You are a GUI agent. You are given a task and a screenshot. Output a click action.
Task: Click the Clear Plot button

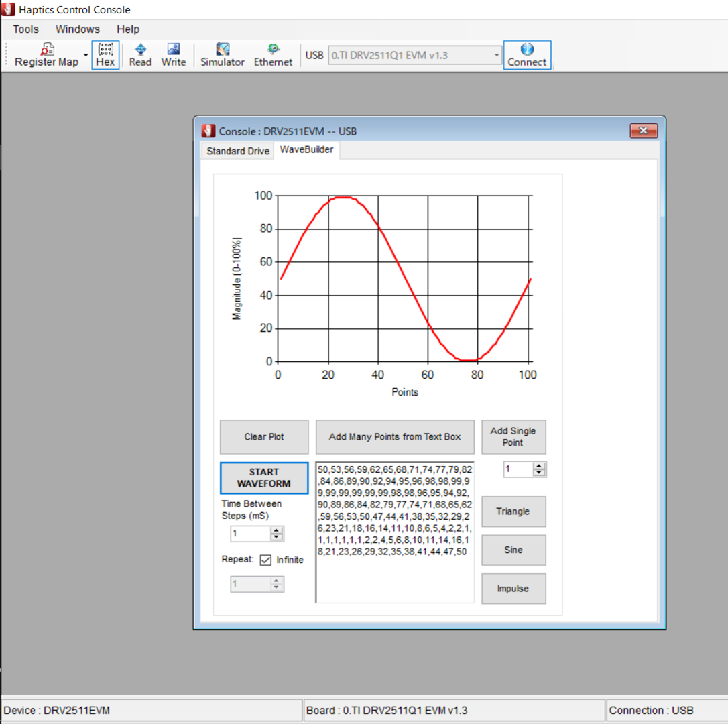coord(264,437)
